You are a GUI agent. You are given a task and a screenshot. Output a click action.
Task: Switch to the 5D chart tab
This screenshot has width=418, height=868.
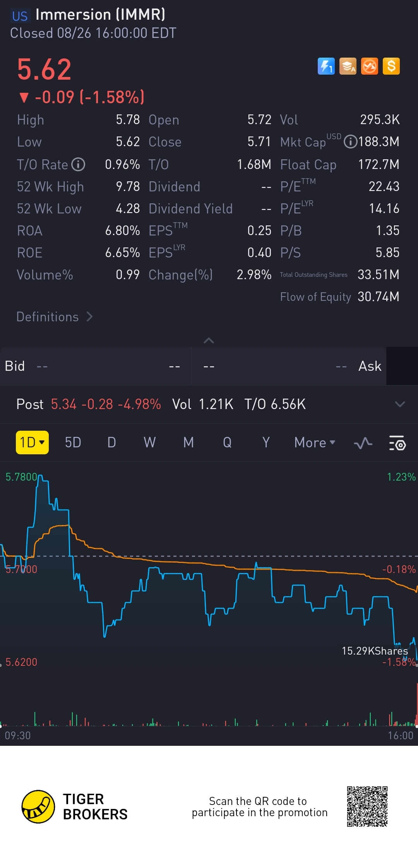click(x=73, y=442)
